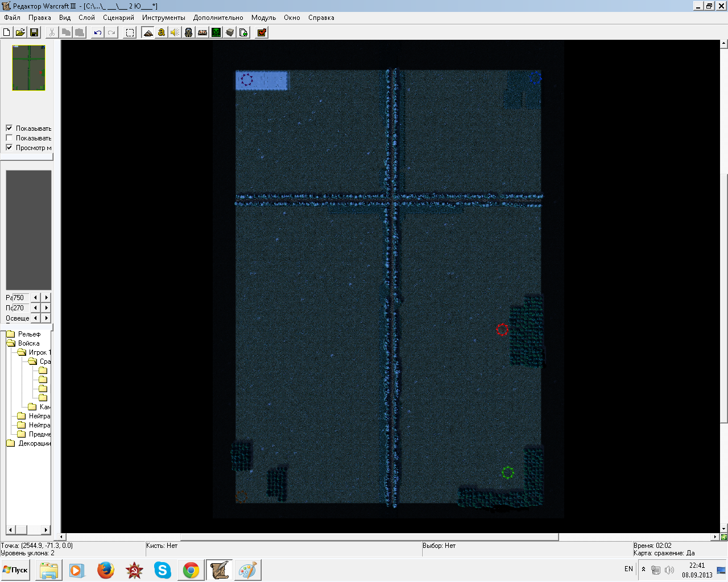Toggle the 'Просмотр м' checkbox
728x582 pixels.
click(9, 148)
